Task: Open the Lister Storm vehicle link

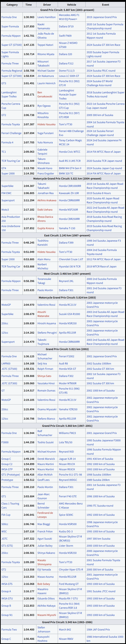Action: click(66, 546)
